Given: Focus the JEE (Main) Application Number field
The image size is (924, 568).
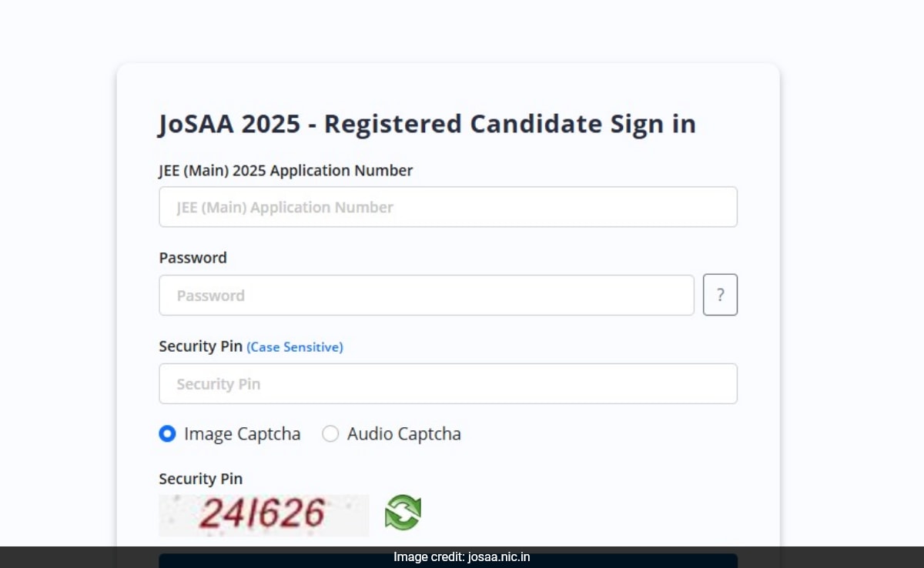Looking at the screenshot, I should click(x=448, y=207).
